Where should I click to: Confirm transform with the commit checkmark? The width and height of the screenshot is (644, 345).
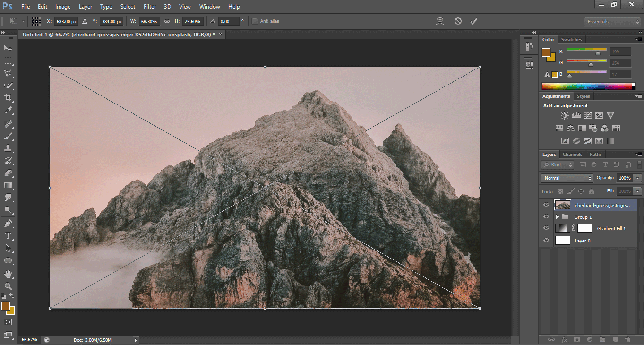tap(473, 21)
